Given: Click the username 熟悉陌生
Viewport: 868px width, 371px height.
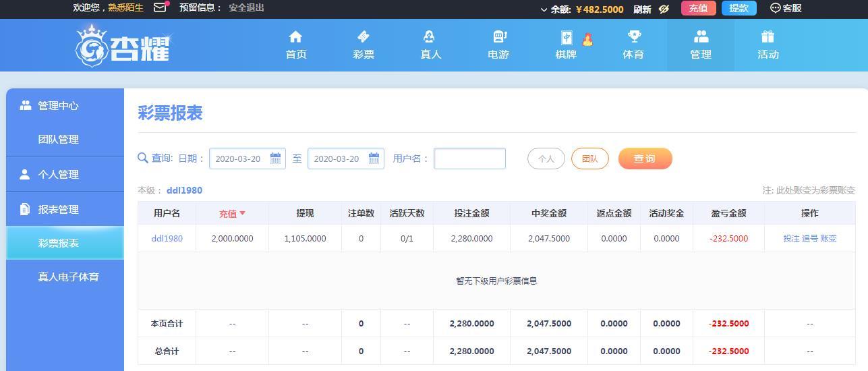Looking at the screenshot, I should 126,8.
